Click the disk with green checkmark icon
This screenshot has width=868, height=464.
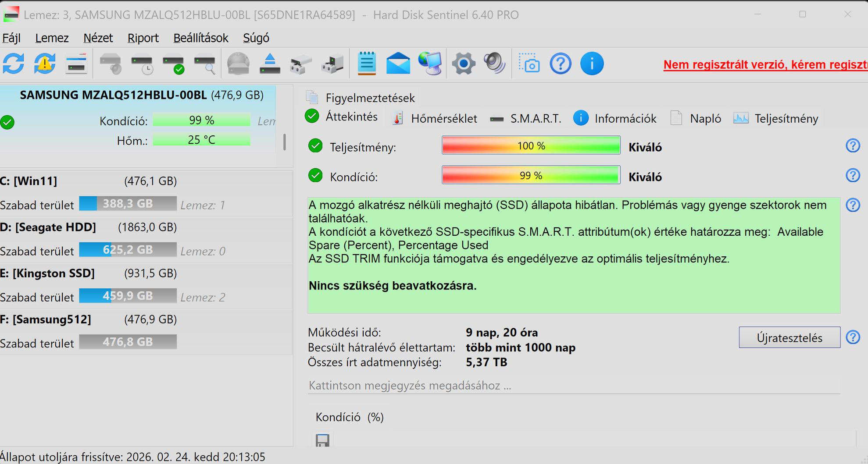click(174, 64)
